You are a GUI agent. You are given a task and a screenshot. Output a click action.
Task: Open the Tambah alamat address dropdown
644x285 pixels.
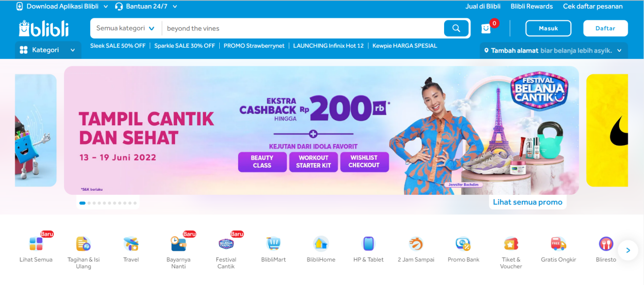(554, 51)
